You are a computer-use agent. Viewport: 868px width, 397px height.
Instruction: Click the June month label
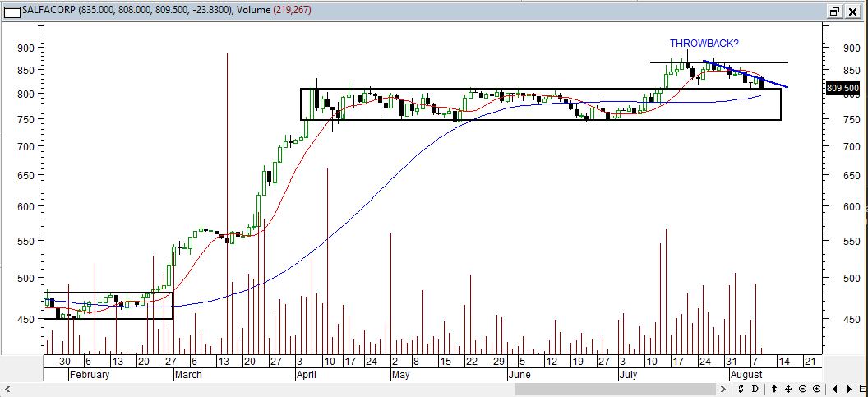[x=519, y=375]
